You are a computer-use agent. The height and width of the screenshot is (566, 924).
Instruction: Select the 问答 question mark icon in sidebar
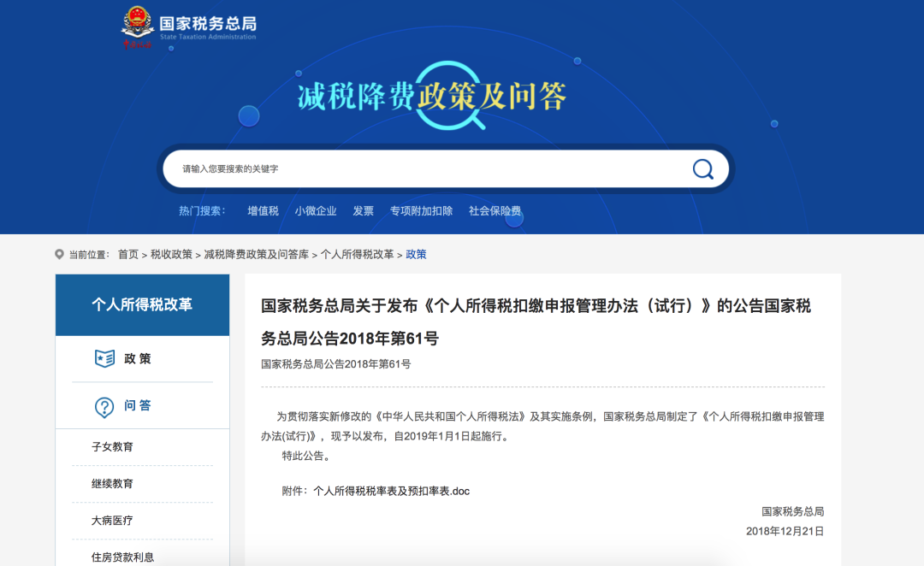(x=104, y=406)
